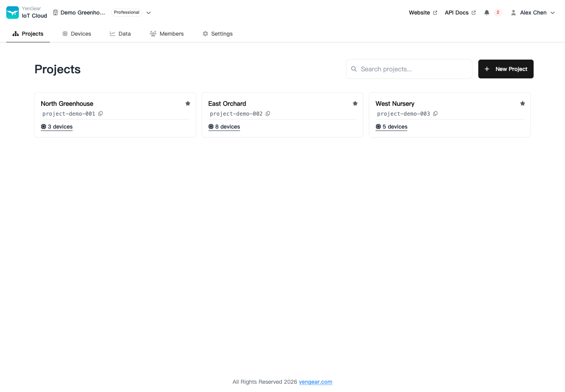Switch to the Projects tab

(28, 34)
